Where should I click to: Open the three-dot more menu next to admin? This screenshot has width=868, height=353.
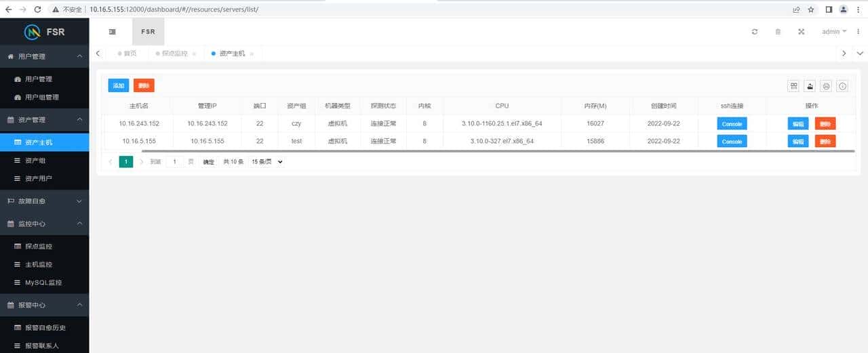859,32
